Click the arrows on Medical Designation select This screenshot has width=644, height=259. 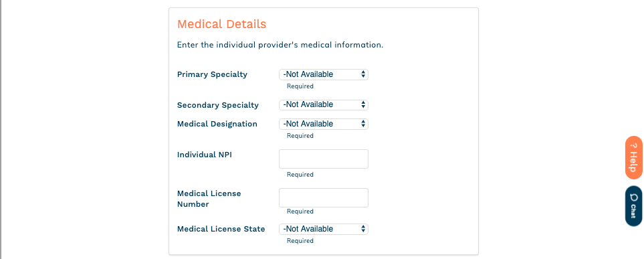(x=363, y=124)
